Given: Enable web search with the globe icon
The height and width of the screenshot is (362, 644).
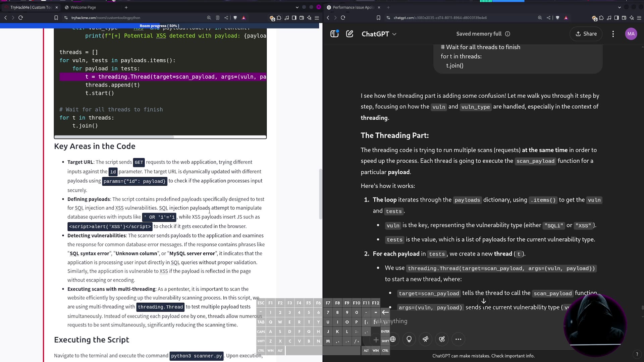Looking at the screenshot, I should coord(393,339).
